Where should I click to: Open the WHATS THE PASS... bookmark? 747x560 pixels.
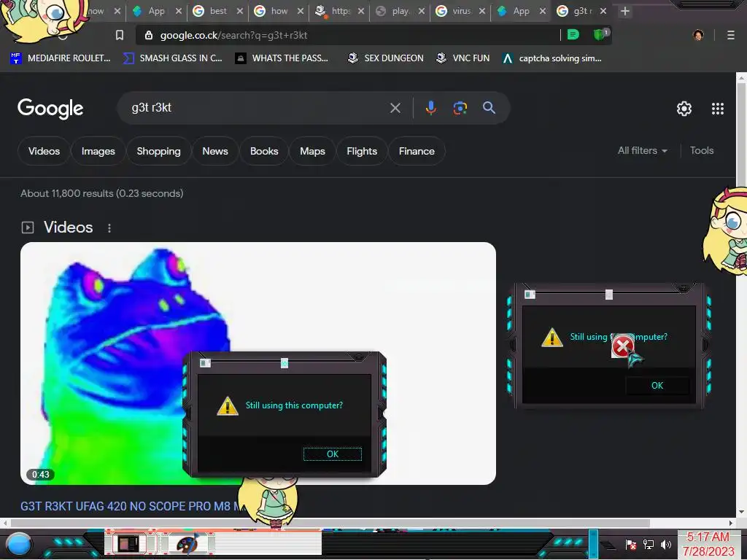pyautogui.click(x=282, y=58)
